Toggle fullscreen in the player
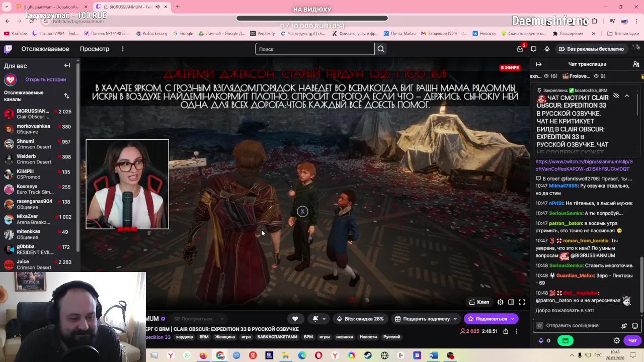Screen dimensions: 644x362 click(x=522, y=302)
